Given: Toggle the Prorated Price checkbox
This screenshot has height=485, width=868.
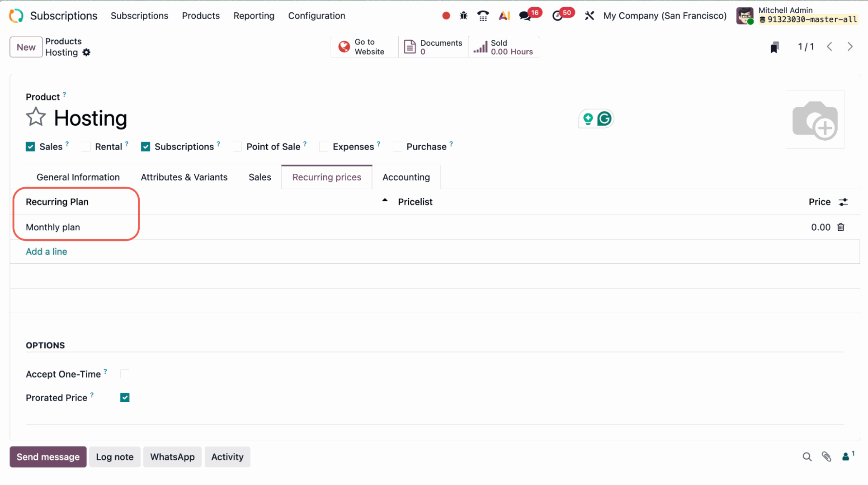Looking at the screenshot, I should [x=125, y=398].
